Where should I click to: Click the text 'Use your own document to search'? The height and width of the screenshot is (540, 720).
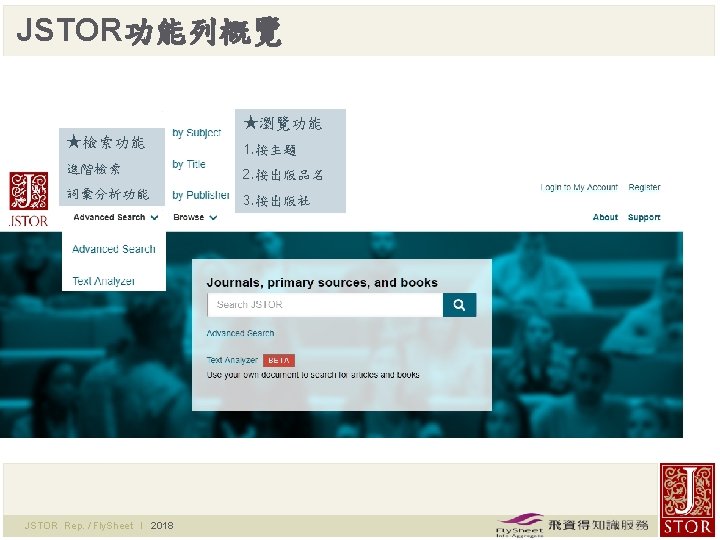pos(272,375)
